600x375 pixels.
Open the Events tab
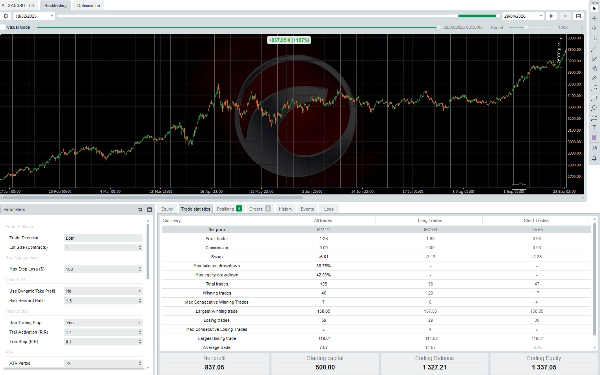click(x=307, y=209)
